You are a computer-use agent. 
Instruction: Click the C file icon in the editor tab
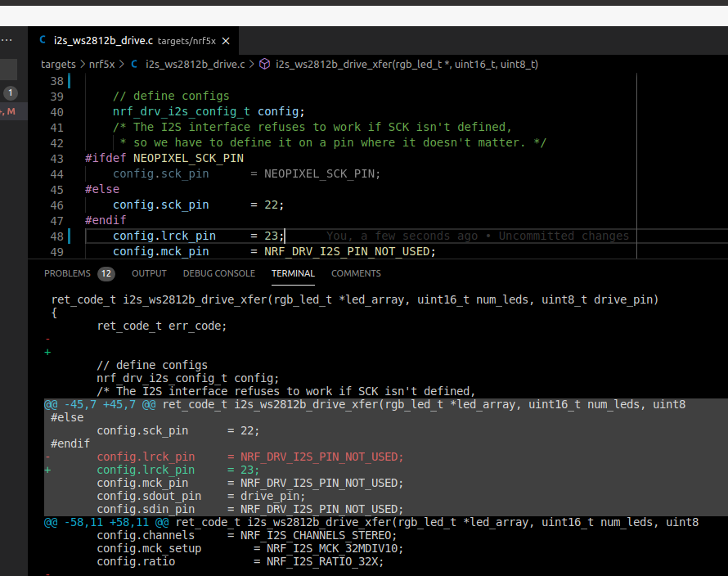(43, 40)
